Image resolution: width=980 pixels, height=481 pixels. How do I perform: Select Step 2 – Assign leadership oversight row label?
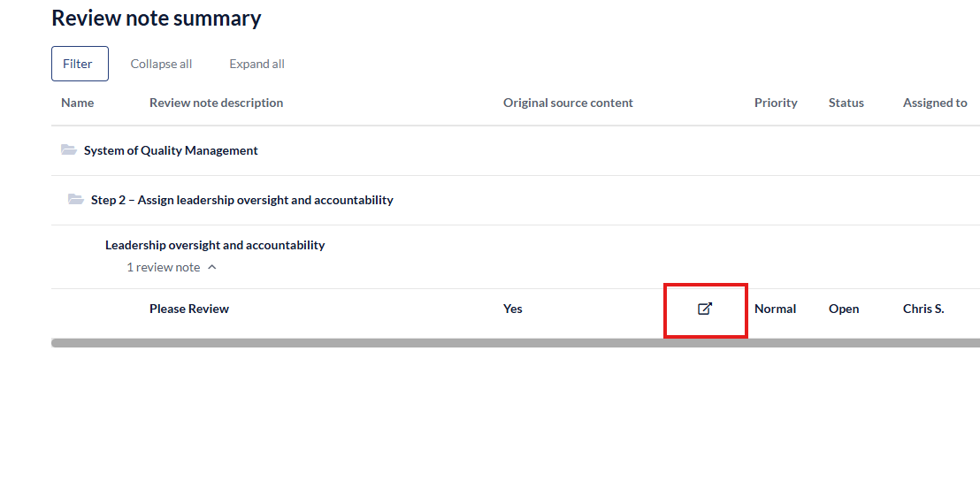(241, 200)
